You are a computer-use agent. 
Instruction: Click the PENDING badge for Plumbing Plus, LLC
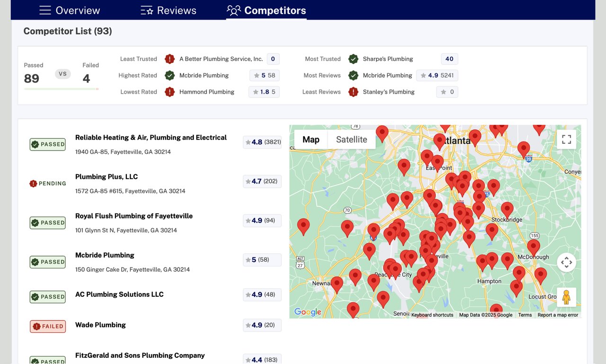point(48,184)
